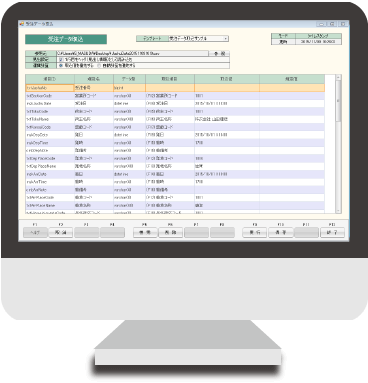Click the F1 help button
Viewport: 368px width, 383px height.
pyautogui.click(x=35, y=232)
